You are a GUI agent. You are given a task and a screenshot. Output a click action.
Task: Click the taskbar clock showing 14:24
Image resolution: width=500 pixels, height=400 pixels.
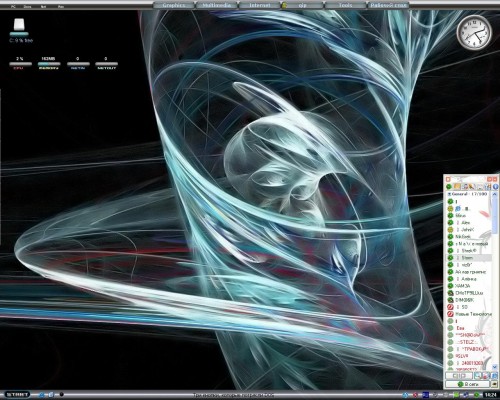click(491, 395)
